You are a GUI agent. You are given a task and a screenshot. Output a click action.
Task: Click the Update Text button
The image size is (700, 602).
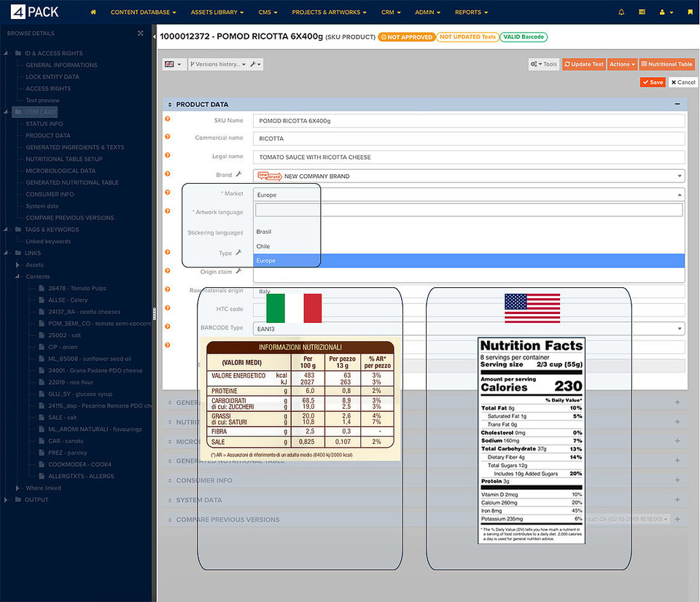pyautogui.click(x=583, y=64)
